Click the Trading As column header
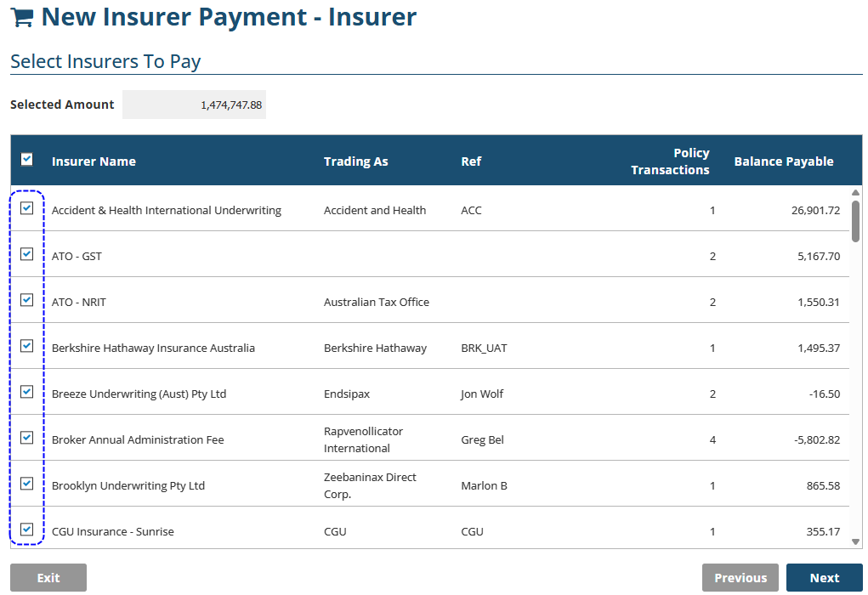This screenshot has width=868, height=595. pos(355,161)
